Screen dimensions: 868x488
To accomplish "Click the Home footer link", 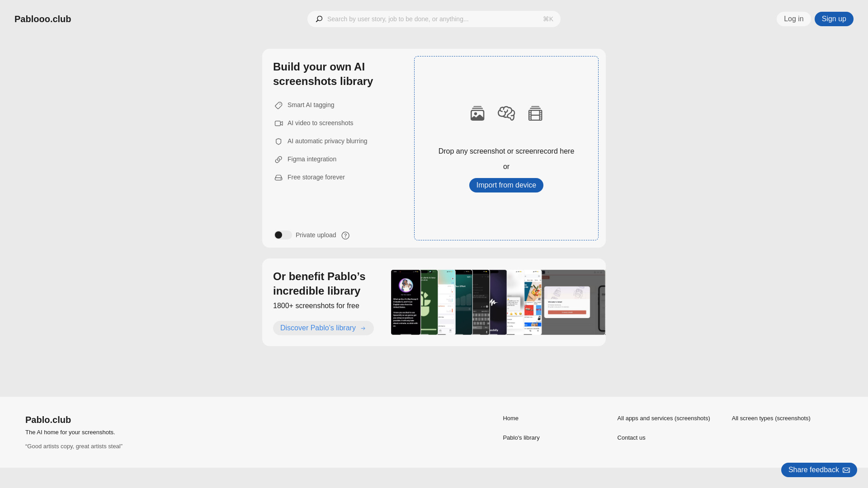I will coord(511,418).
